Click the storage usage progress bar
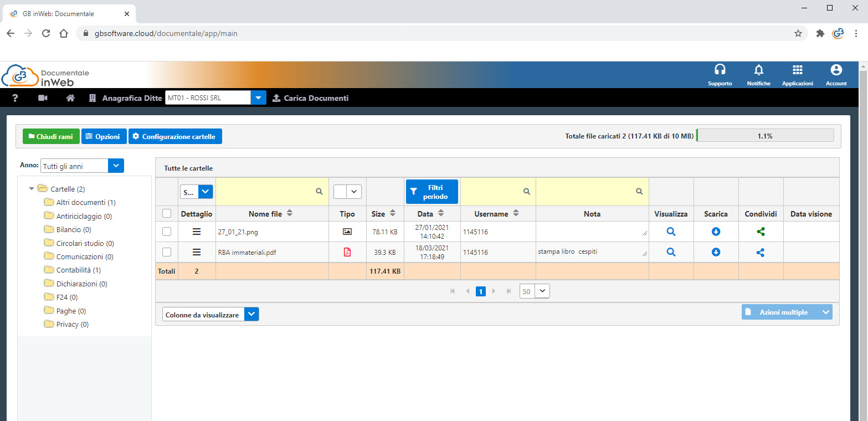The image size is (868, 421). click(x=764, y=136)
